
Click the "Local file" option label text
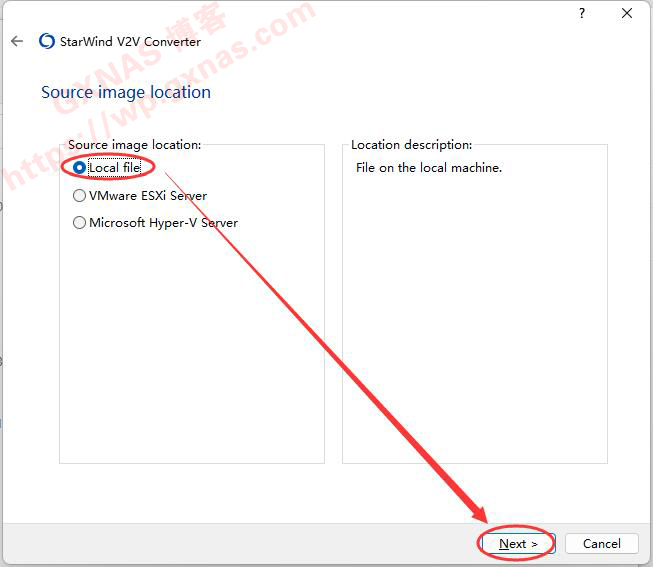pos(114,168)
